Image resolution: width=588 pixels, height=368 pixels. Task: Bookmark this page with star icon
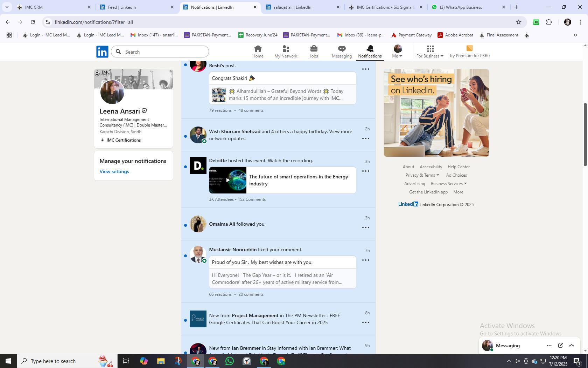pos(519,22)
